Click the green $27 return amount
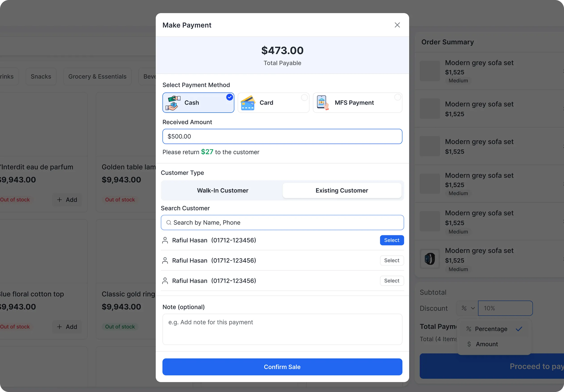Screen dimensions: 564x392 pyautogui.click(x=207, y=152)
